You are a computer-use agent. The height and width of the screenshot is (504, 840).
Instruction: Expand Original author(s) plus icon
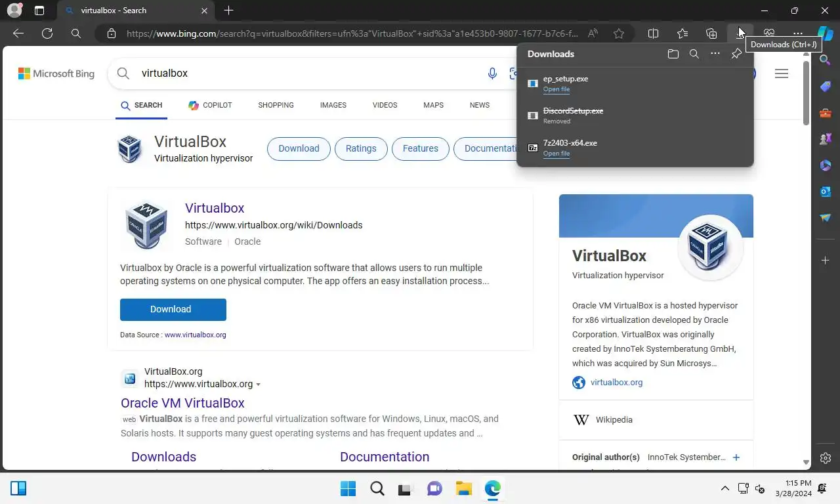pos(736,457)
